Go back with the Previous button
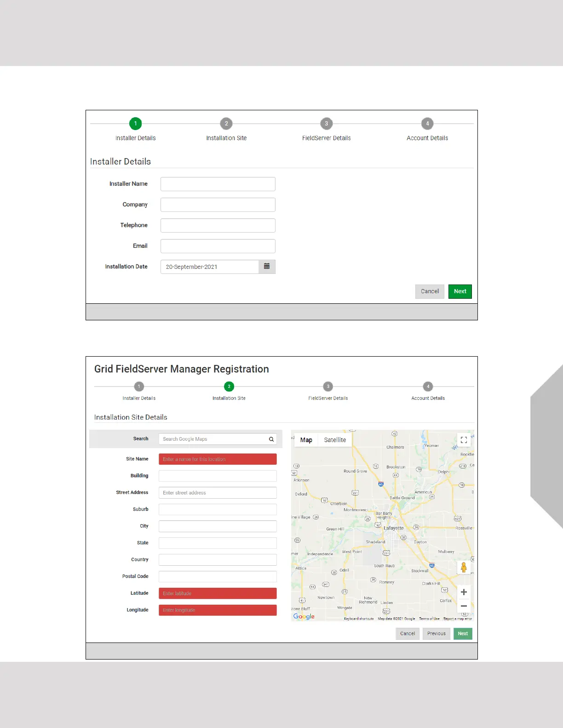 coord(437,633)
